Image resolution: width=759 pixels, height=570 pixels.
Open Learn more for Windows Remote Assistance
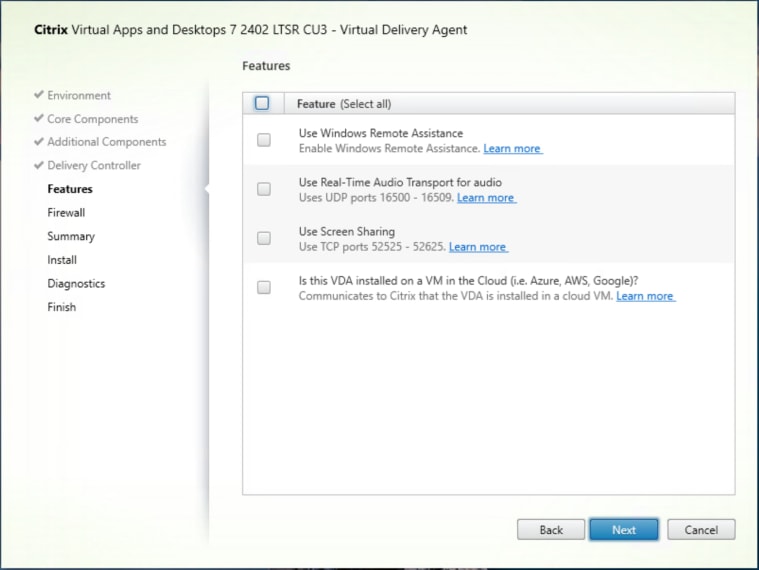point(513,149)
